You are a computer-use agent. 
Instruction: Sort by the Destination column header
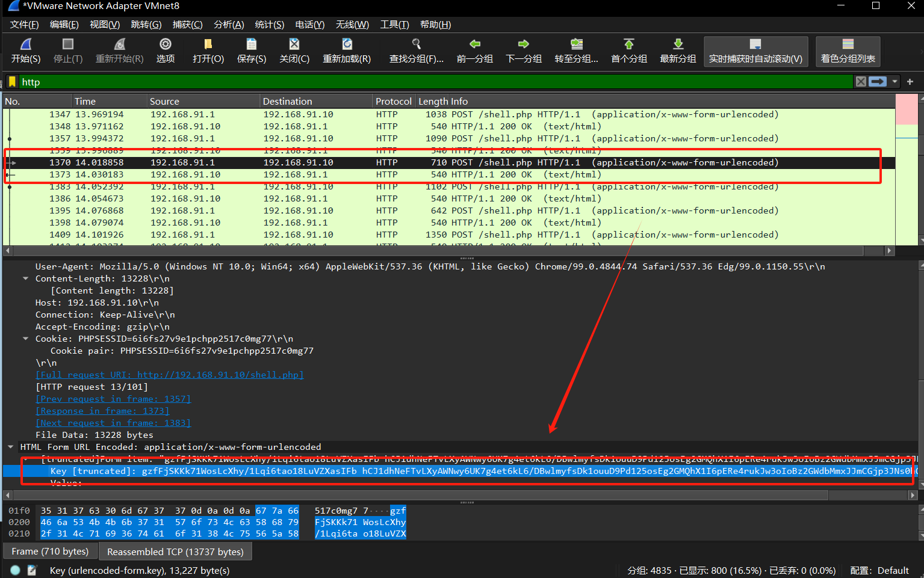tap(316, 101)
